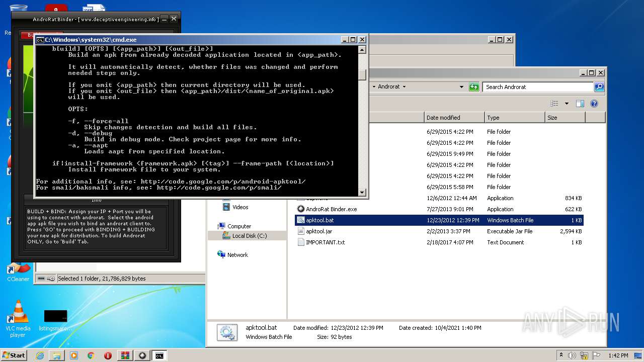The height and width of the screenshot is (362, 644).
Task: Sort by Date modified column header
Action: 454,118
